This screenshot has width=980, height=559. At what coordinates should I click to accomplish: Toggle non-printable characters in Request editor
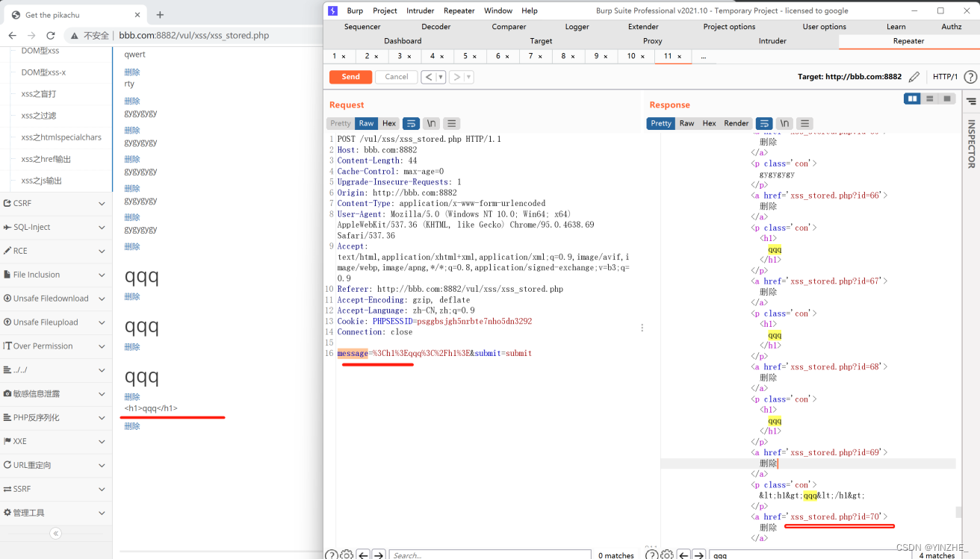[x=431, y=123]
